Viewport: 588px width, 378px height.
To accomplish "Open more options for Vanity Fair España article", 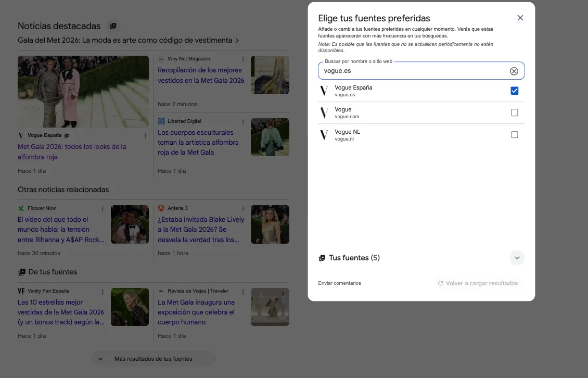I will click(103, 292).
